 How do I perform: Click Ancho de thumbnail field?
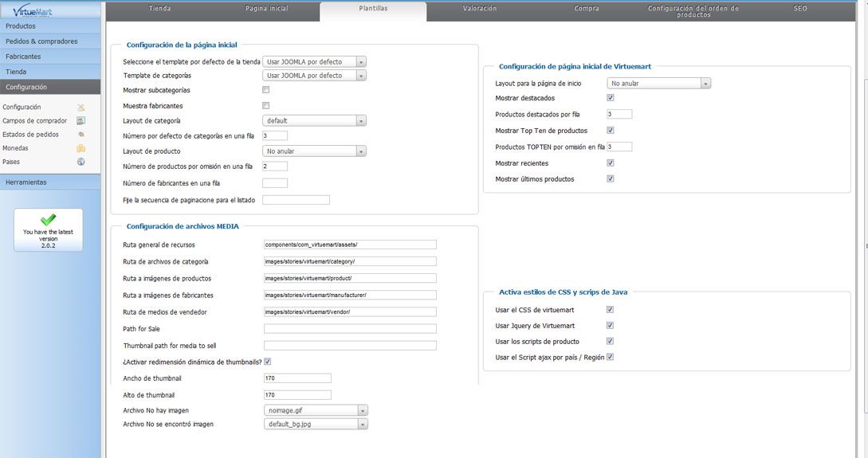tap(297, 378)
